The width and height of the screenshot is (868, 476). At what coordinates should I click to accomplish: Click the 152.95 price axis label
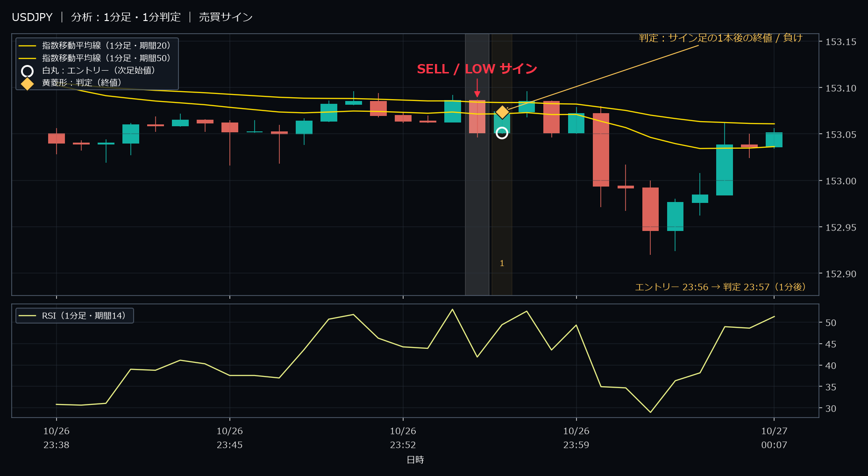click(841, 227)
